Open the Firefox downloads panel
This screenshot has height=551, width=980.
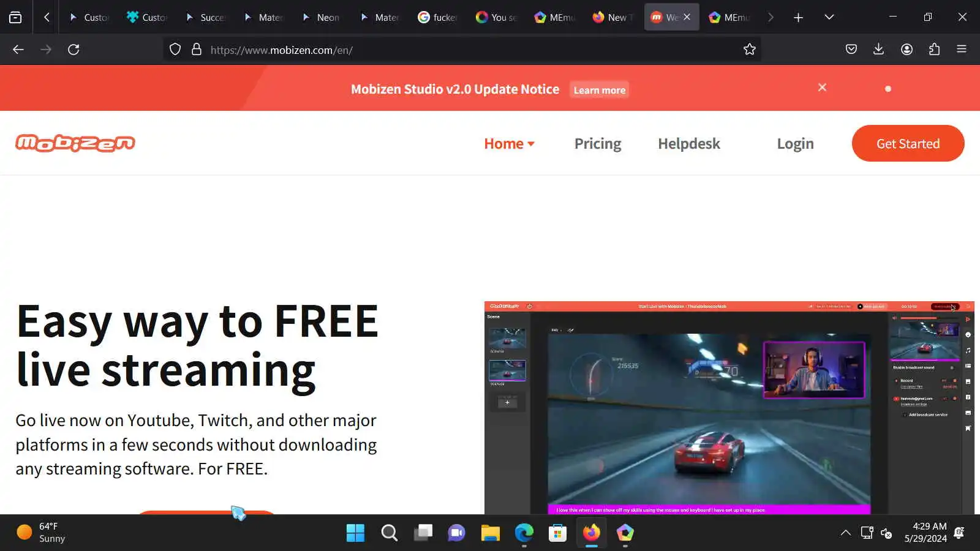[878, 50]
